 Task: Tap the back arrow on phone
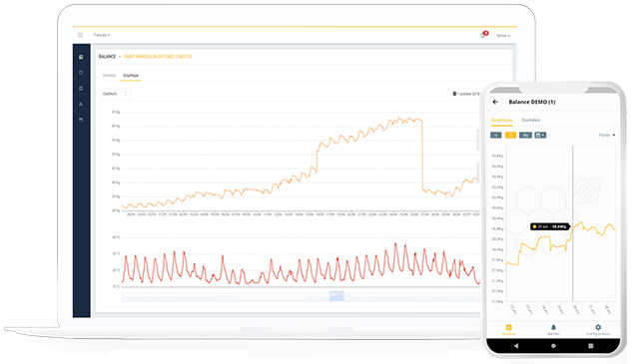pos(495,102)
